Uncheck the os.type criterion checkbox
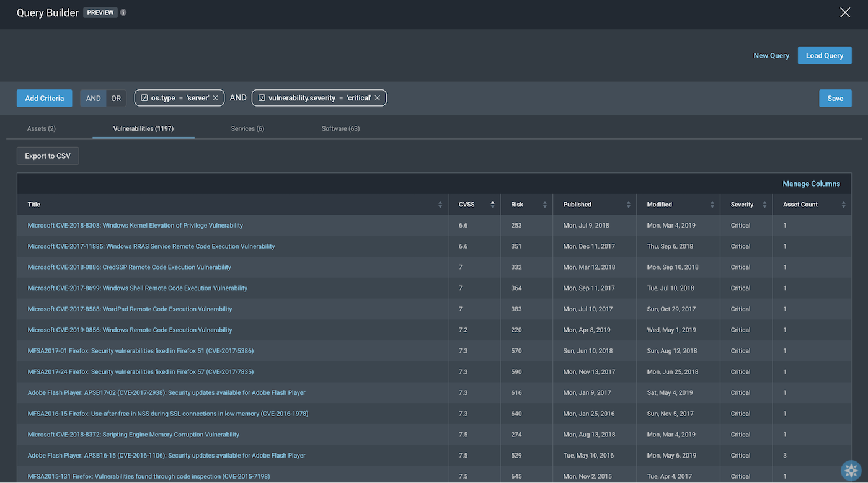The image size is (868, 483). [x=144, y=98]
